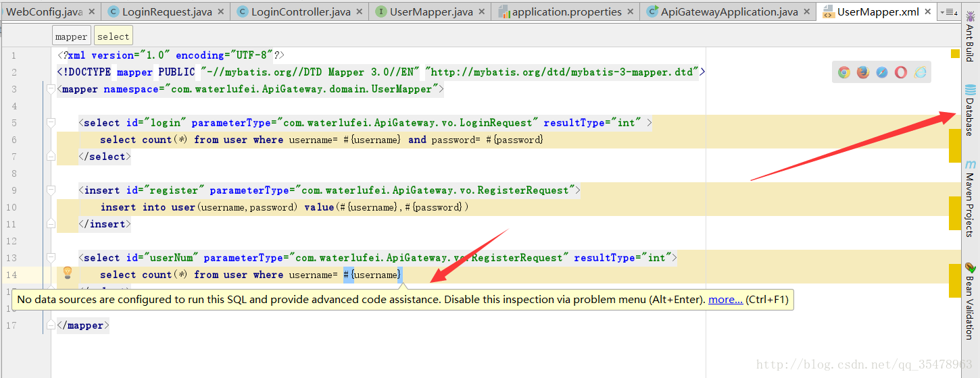This screenshot has height=378, width=980.
Task: Close the ApiGatewayApplication.java tab
Action: point(806,12)
